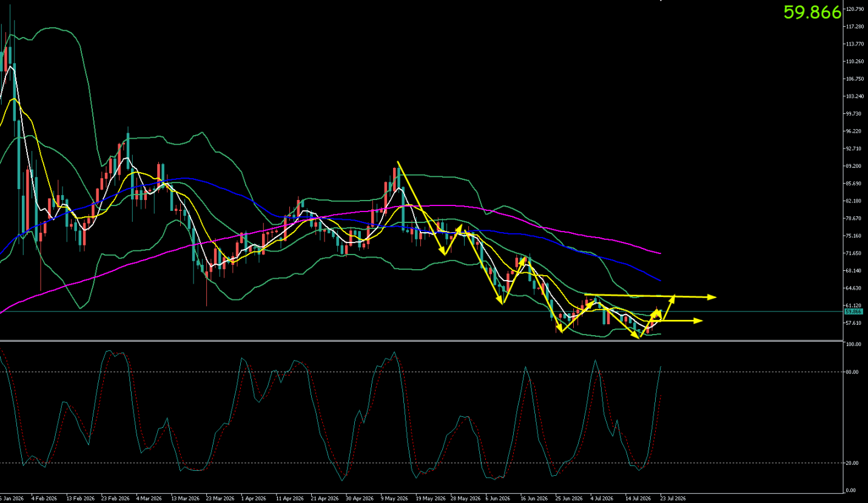Click the 57.610 price axis label
Image resolution: width=868 pixels, height=503 pixels.
pyautogui.click(x=854, y=323)
